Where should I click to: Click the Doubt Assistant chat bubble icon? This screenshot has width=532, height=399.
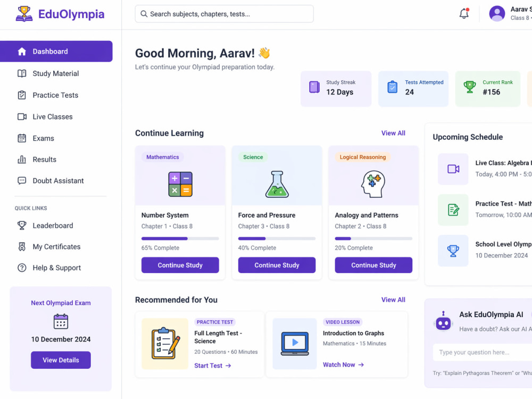click(22, 180)
